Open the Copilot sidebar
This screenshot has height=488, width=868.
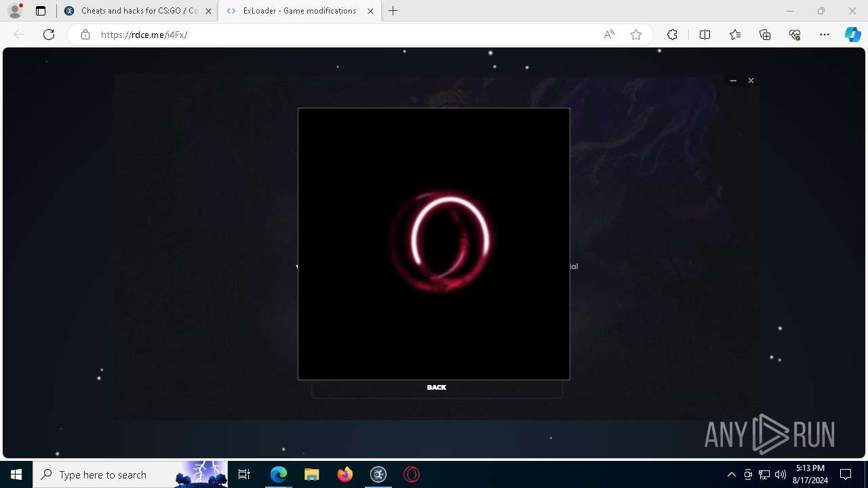coord(852,35)
